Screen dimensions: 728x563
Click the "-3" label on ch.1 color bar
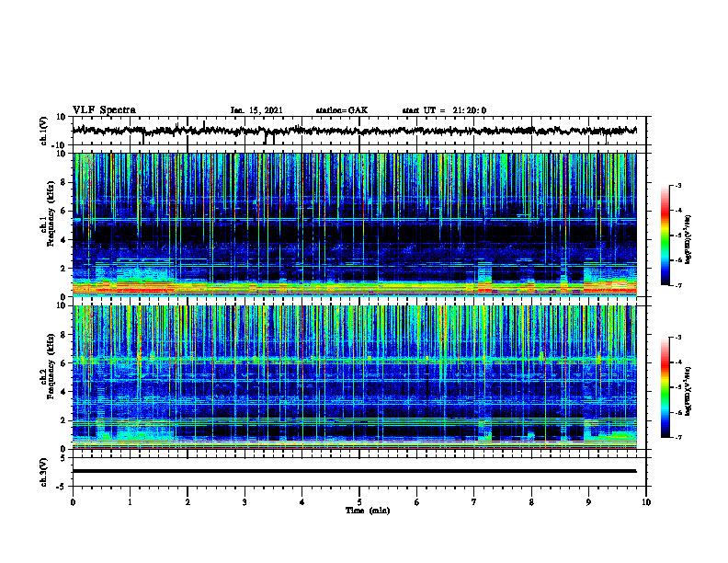678,185
